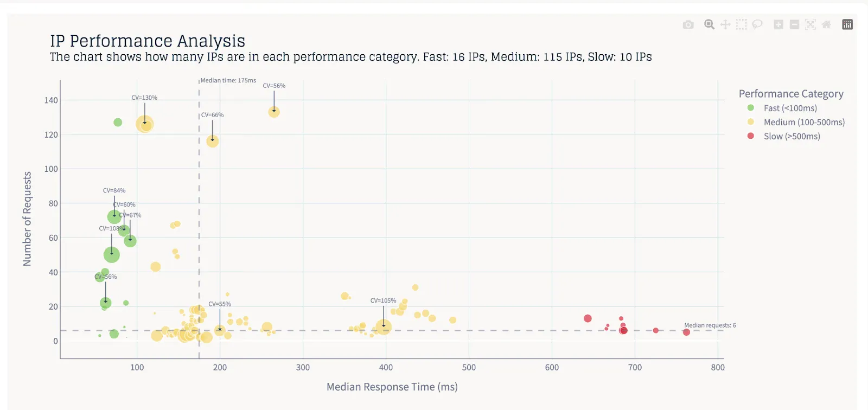Reset axes with the home icon
The image size is (868, 410).
coord(826,24)
